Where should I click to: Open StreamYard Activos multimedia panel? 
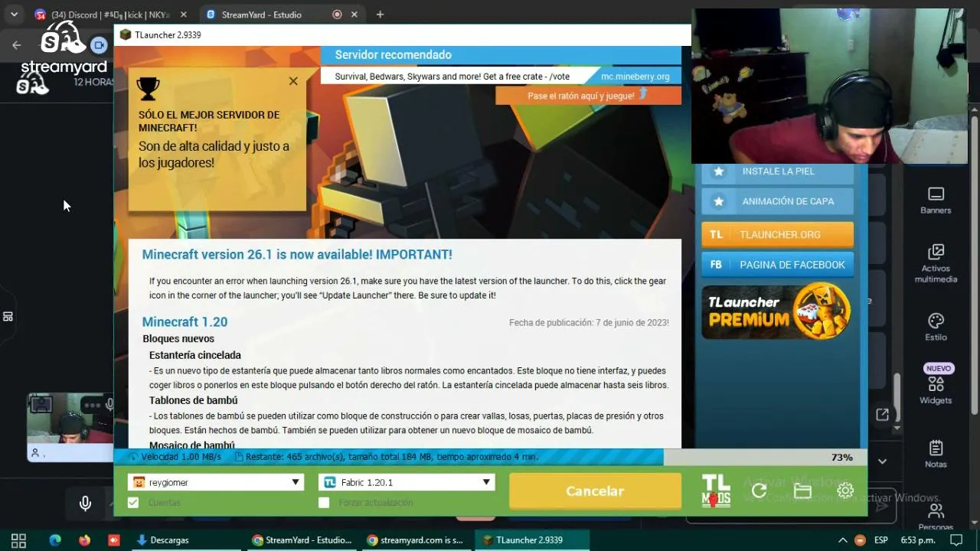click(936, 264)
